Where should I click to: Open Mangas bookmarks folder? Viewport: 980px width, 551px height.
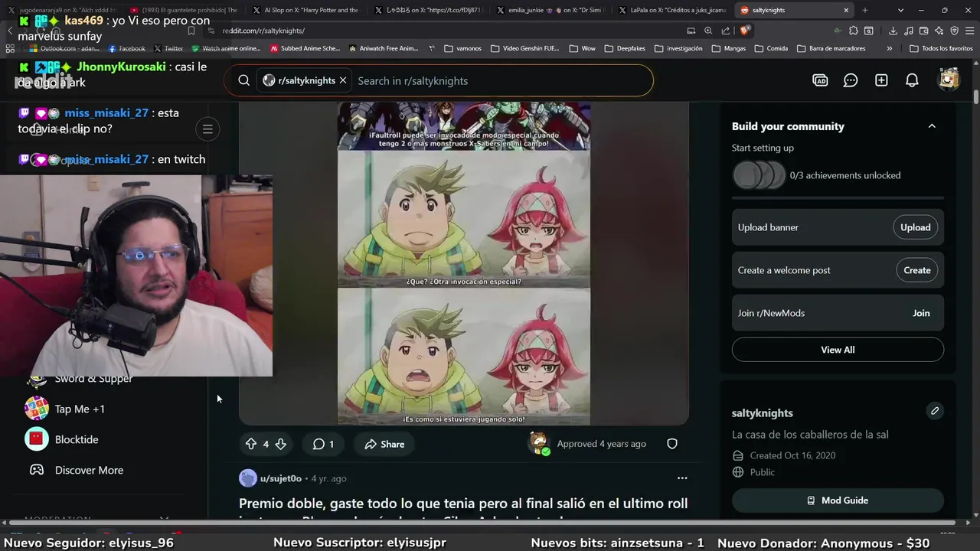click(x=728, y=48)
